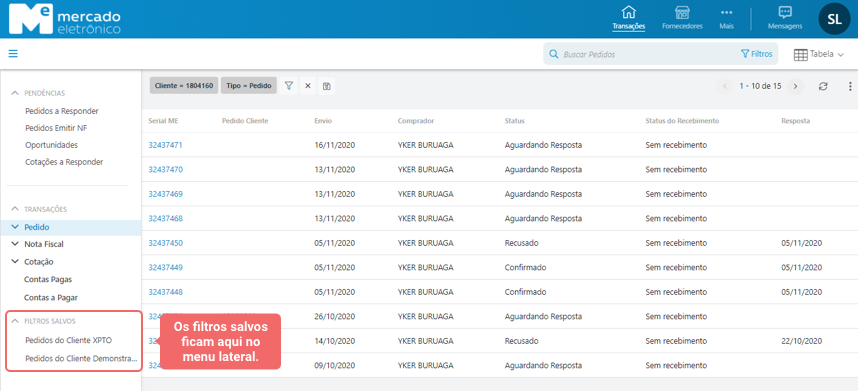
Task: Open saved filter Pedidos do Cliente Demonstra...
Action: [x=81, y=359]
